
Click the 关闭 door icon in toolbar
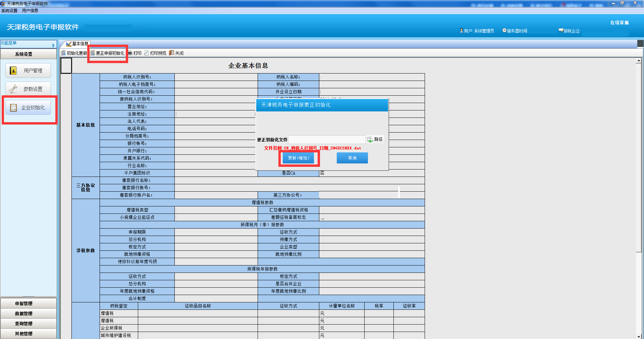pyautogui.click(x=172, y=53)
